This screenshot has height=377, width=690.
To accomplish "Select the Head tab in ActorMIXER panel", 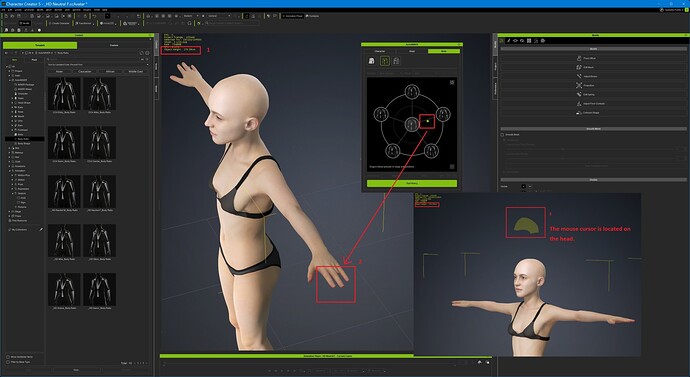I will pyautogui.click(x=412, y=51).
